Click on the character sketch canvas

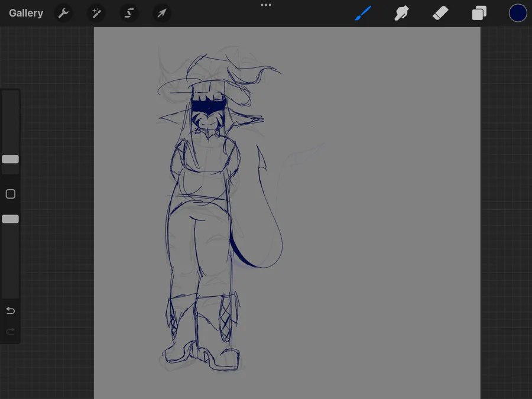[287, 213]
